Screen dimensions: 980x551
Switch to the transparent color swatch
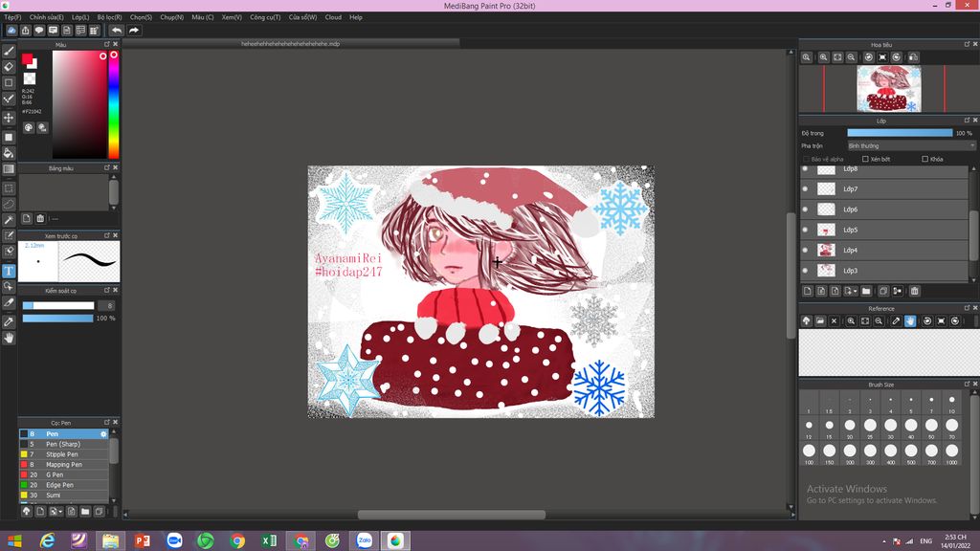pos(30,78)
